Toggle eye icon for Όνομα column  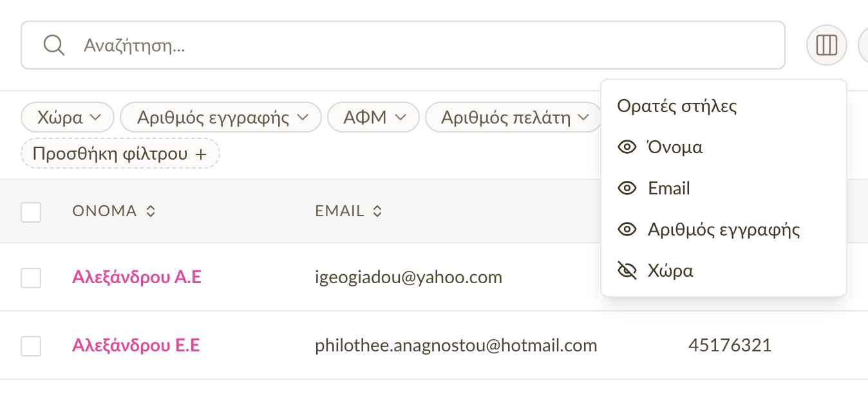click(627, 147)
